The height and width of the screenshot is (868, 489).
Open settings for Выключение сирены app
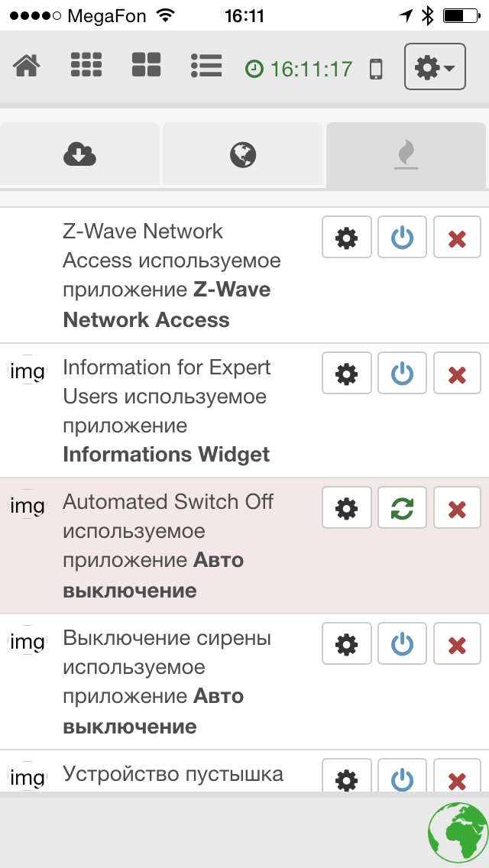tap(347, 645)
